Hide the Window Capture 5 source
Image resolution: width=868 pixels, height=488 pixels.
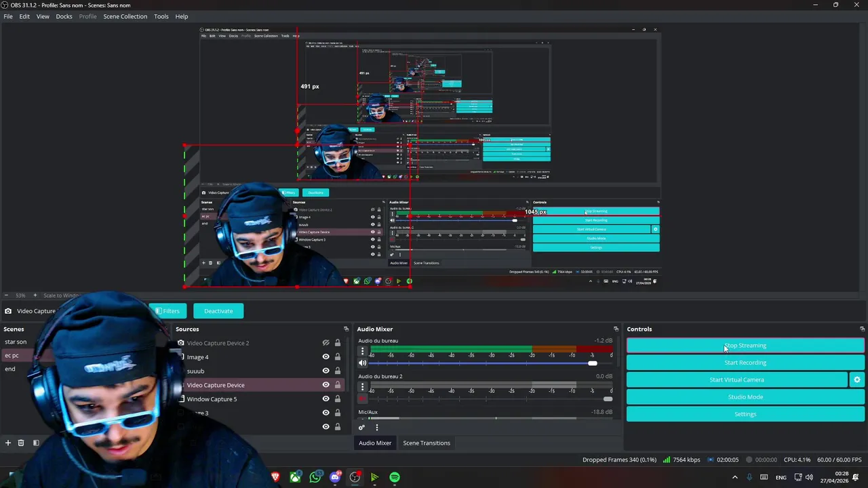(325, 399)
